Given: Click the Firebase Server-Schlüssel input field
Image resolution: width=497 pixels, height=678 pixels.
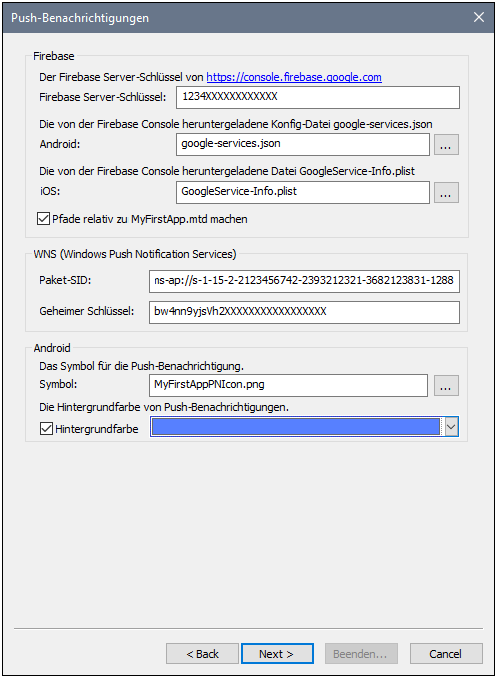Looking at the screenshot, I should coord(317,97).
